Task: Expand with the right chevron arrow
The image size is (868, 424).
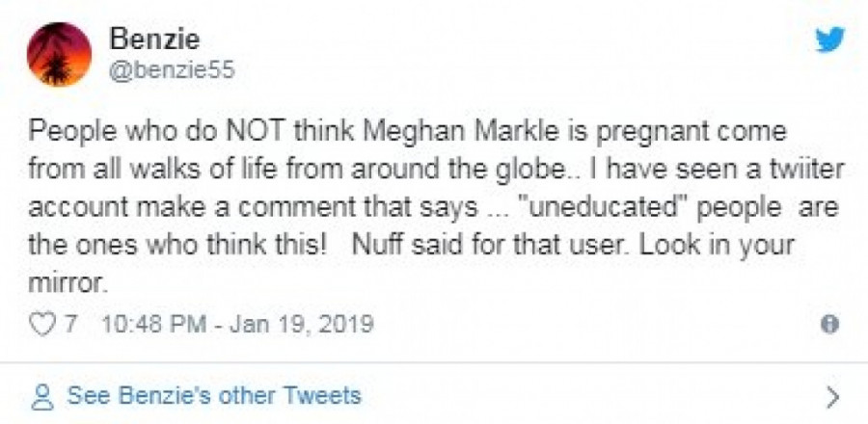Action: point(833,396)
